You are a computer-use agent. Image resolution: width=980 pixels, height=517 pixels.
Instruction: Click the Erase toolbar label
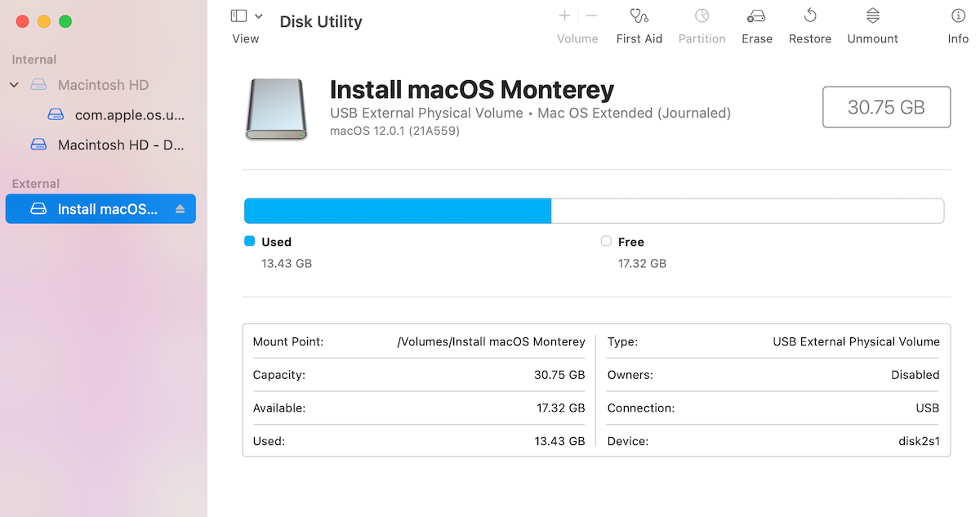pos(756,38)
